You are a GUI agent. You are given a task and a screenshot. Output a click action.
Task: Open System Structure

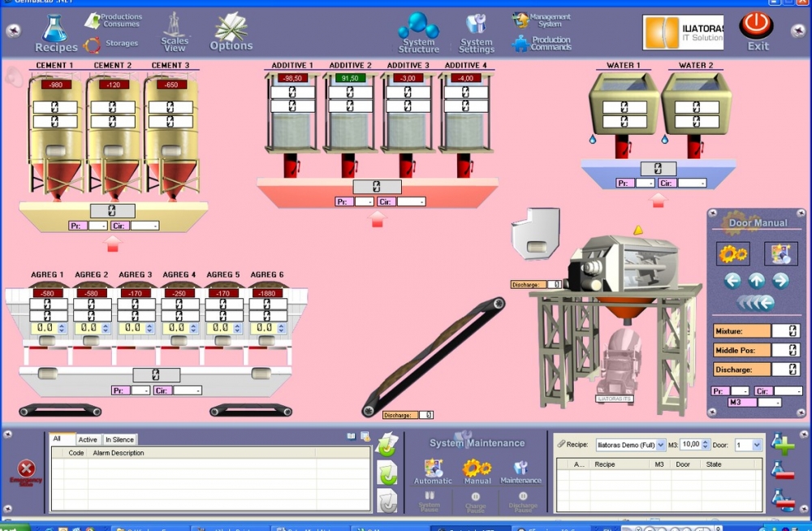tap(418, 32)
